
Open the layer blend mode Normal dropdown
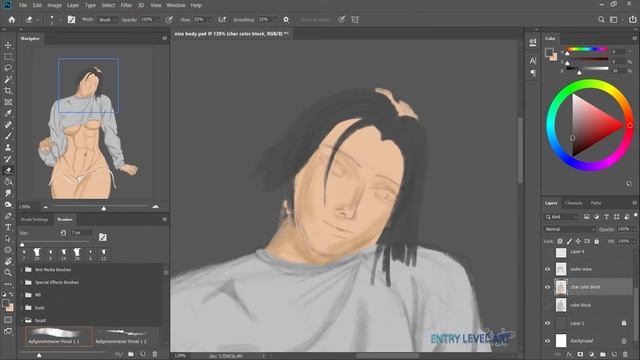pyautogui.click(x=569, y=229)
